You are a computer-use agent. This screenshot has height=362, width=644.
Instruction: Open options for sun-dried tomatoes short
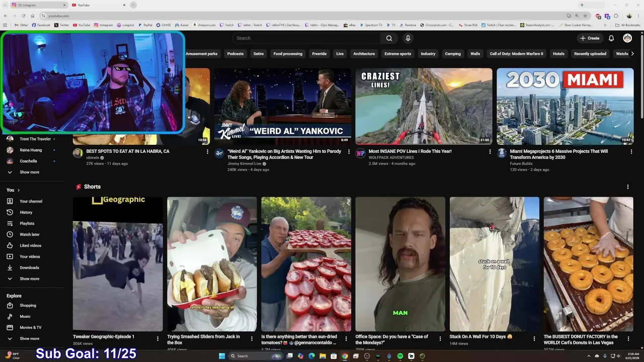(x=346, y=339)
